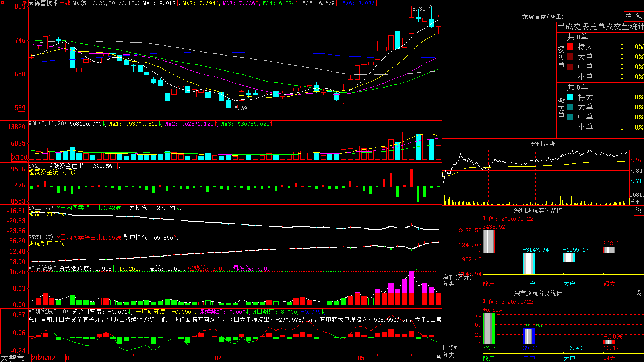Click the 日线 period label
Image resolution: width=644 pixels, height=362 pixels.
click(x=65, y=3)
